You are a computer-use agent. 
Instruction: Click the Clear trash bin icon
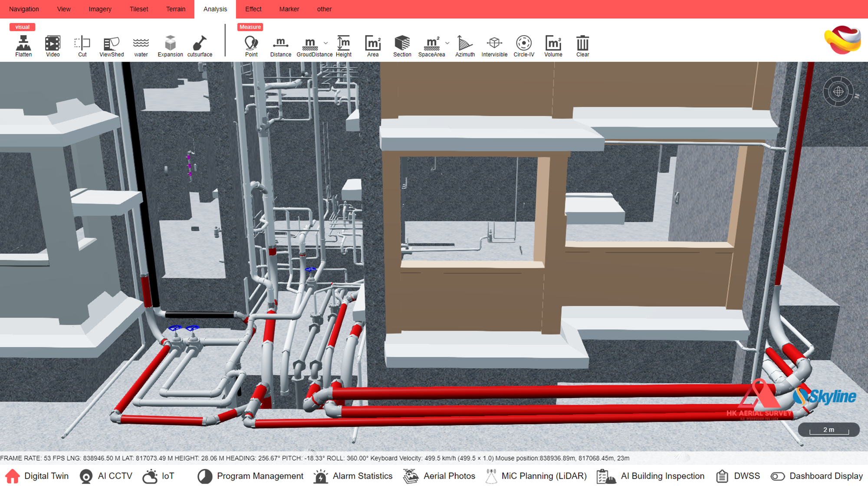pyautogui.click(x=582, y=43)
